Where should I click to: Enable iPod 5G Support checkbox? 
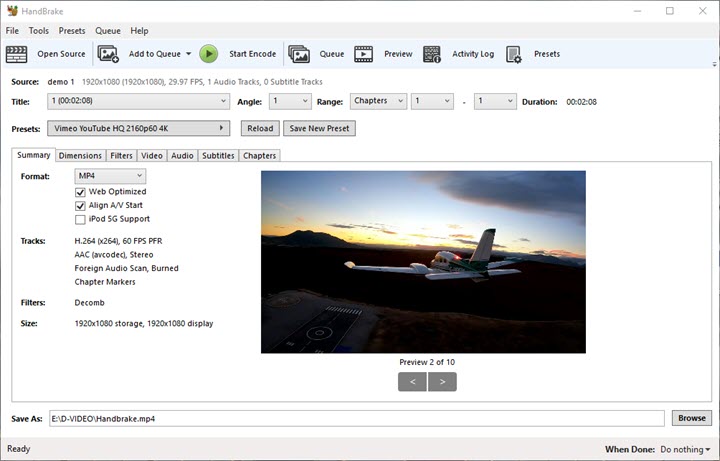click(x=80, y=219)
